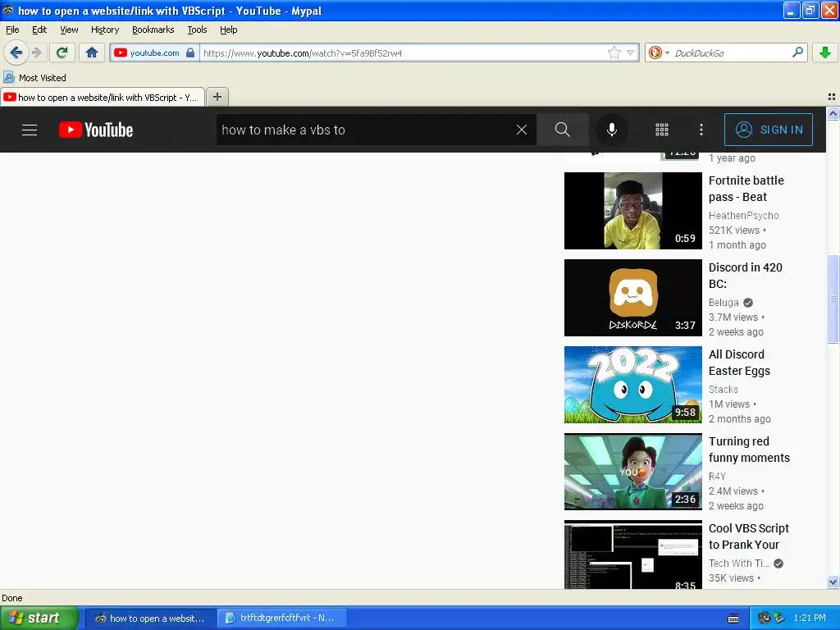Show the list all tabs grid icon
Viewport: 840px width, 630px height.
[x=832, y=97]
